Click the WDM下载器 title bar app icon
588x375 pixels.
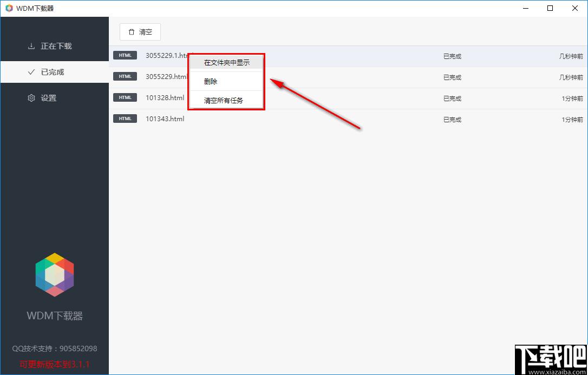(x=9, y=8)
